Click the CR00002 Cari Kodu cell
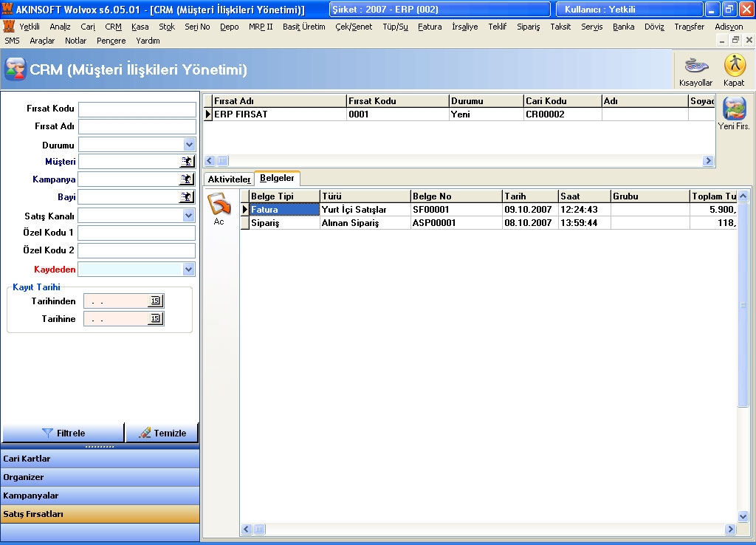The height and width of the screenshot is (545, 756). pyautogui.click(x=563, y=114)
